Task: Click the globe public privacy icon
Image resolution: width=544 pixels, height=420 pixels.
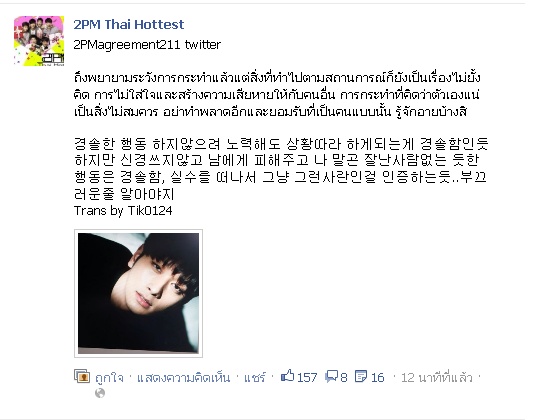Action: [100, 393]
